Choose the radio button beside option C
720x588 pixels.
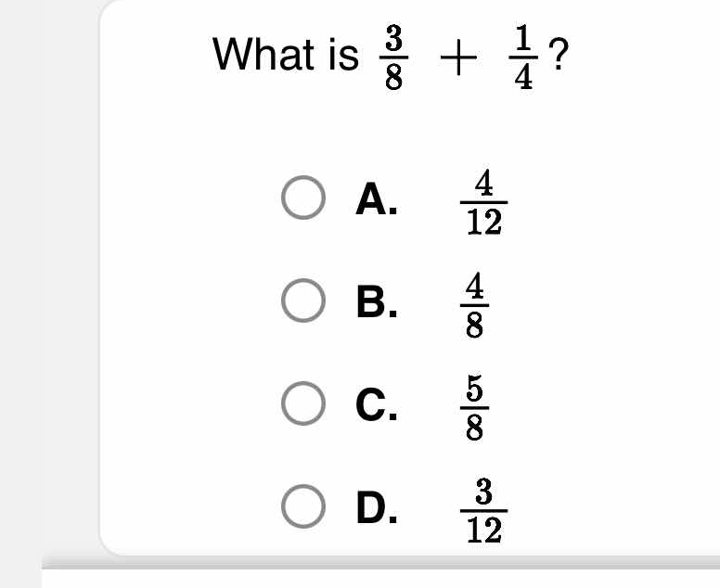(x=303, y=403)
